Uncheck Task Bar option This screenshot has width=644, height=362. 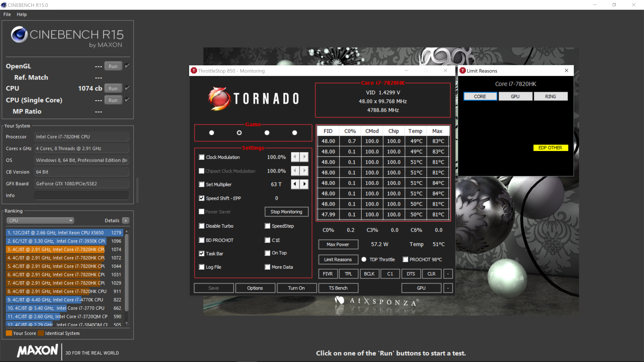[201, 254]
